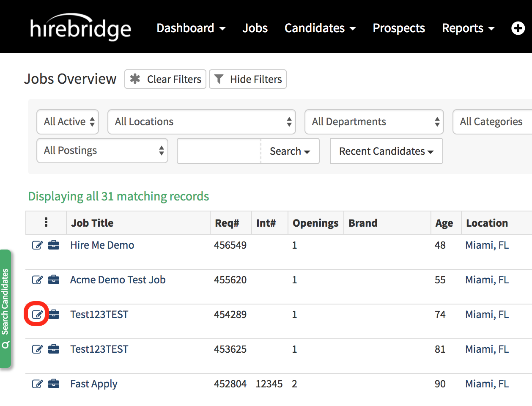
Task: Open the edit pencil for Hire Me Demo
Action: [37, 245]
